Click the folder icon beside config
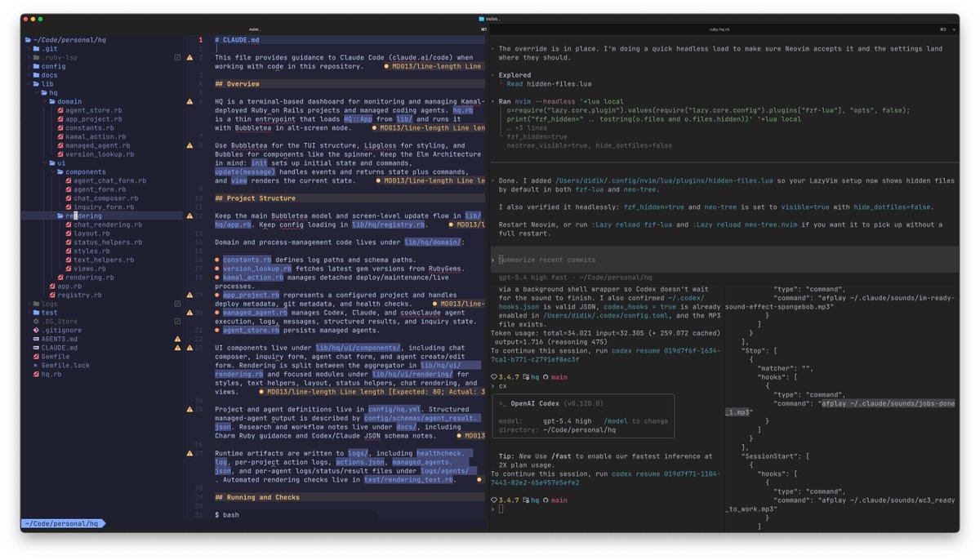The image size is (980, 560). click(x=37, y=66)
